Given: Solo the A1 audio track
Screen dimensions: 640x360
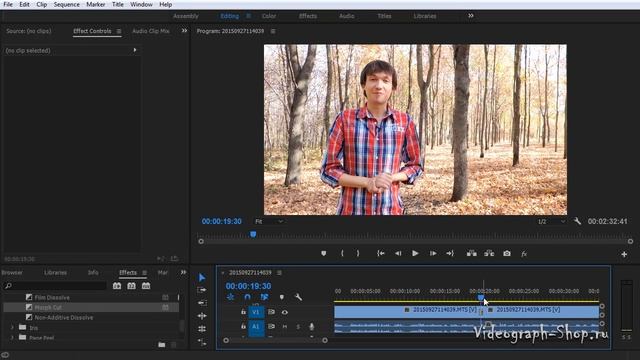Looking at the screenshot, I should [x=298, y=327].
